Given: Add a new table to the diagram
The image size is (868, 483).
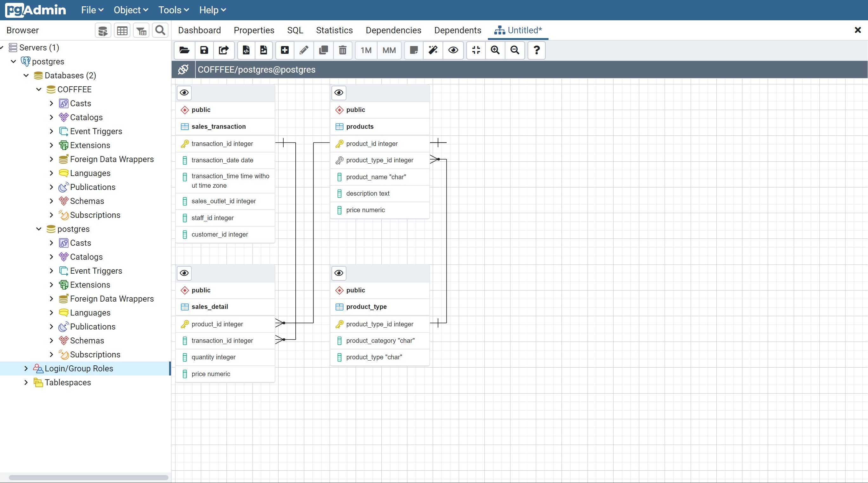Looking at the screenshot, I should (x=285, y=50).
